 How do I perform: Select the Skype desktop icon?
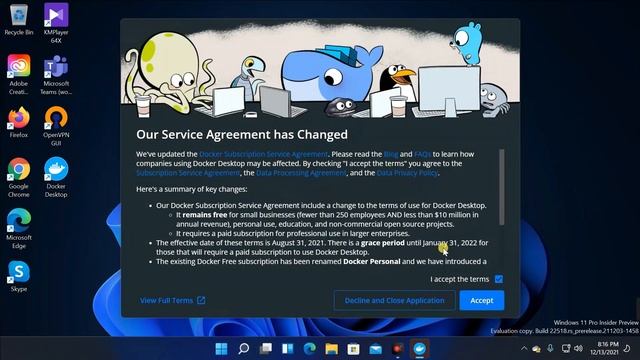pyautogui.click(x=19, y=276)
